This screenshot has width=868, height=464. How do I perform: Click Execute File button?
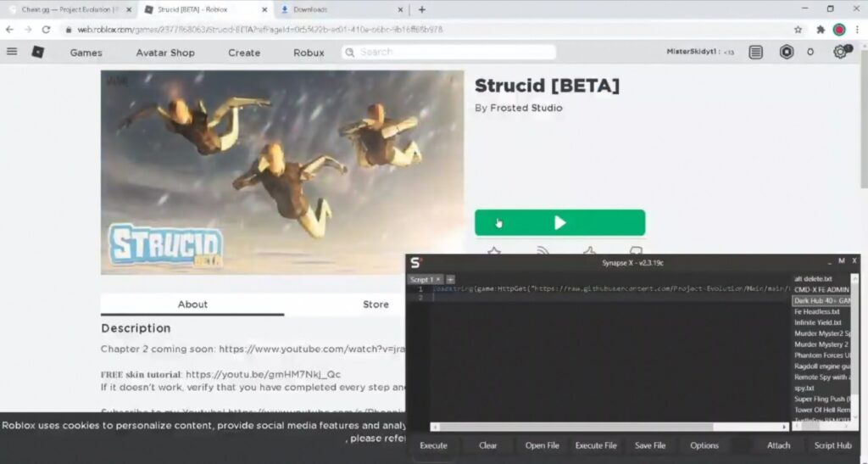point(596,445)
